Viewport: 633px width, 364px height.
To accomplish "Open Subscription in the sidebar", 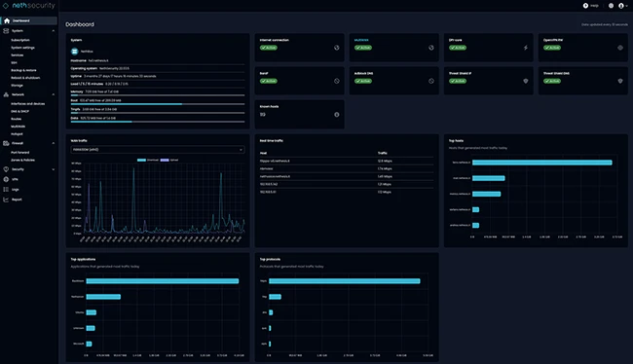I will [x=20, y=40].
